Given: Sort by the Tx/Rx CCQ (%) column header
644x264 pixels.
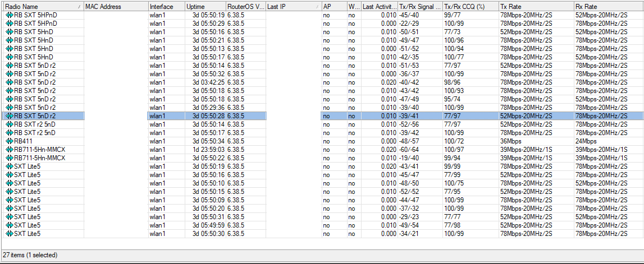Looking at the screenshot, I should [x=471, y=7].
